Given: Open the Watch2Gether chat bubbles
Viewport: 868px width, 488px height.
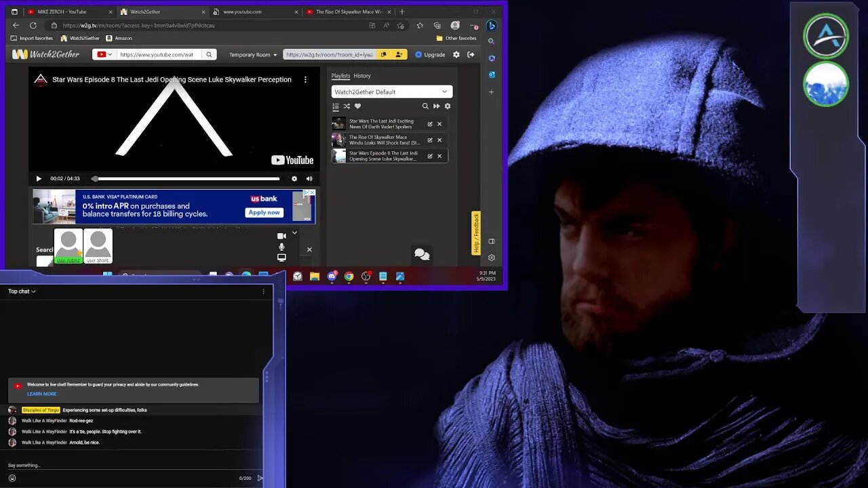Looking at the screenshot, I should coord(422,254).
